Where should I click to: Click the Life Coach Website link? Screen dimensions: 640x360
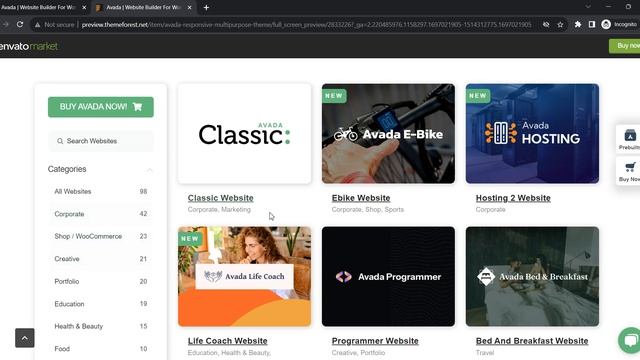(227, 341)
